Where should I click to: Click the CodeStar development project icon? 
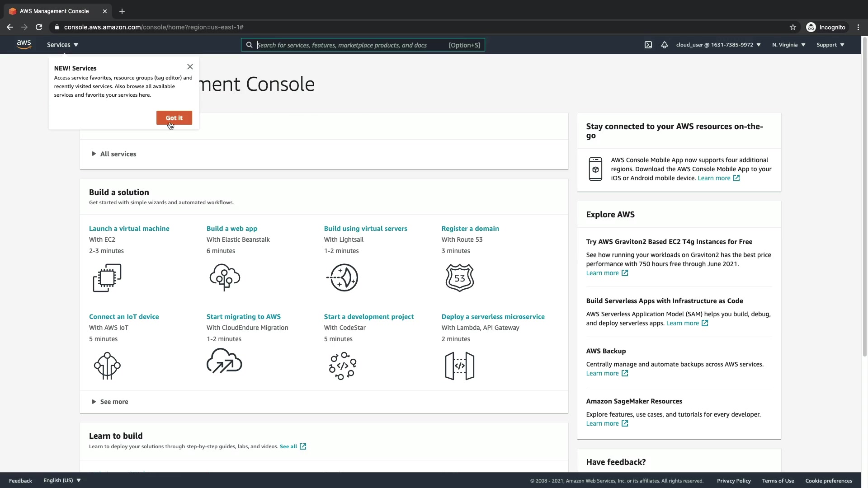[342, 366]
